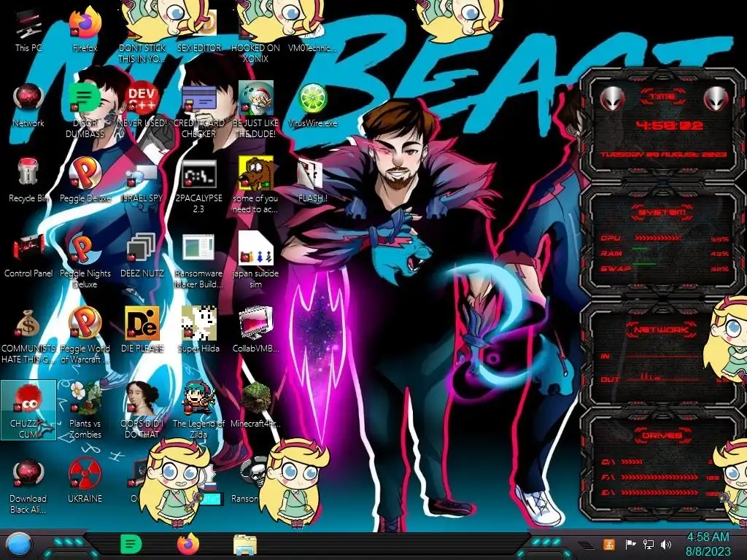The height and width of the screenshot is (560, 747).
Task: Select the CHUZZ CUM red fuzzball icon
Action: pos(28,411)
